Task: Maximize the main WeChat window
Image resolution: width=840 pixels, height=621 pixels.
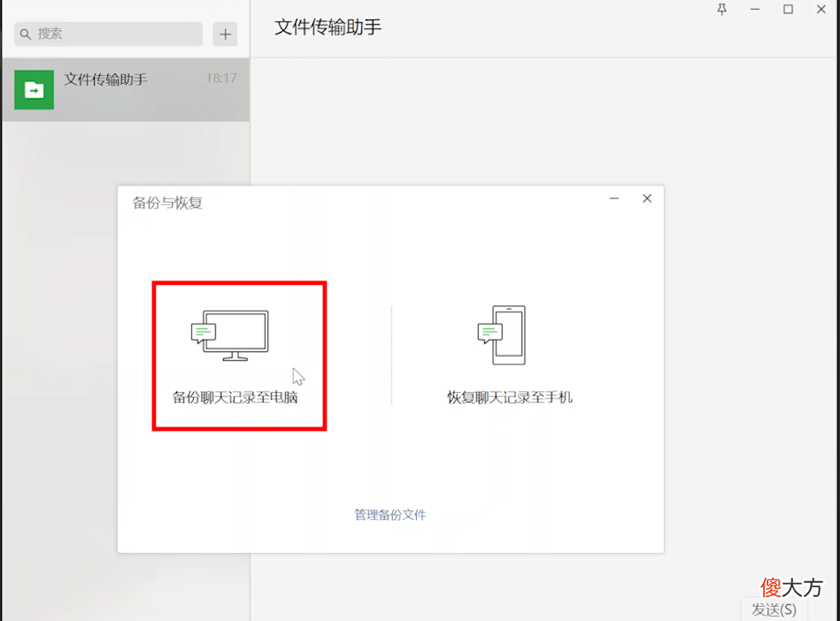Action: 788,10
